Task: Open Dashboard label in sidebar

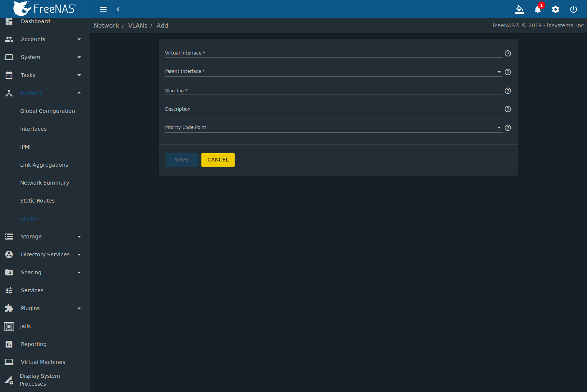Action: [35, 21]
